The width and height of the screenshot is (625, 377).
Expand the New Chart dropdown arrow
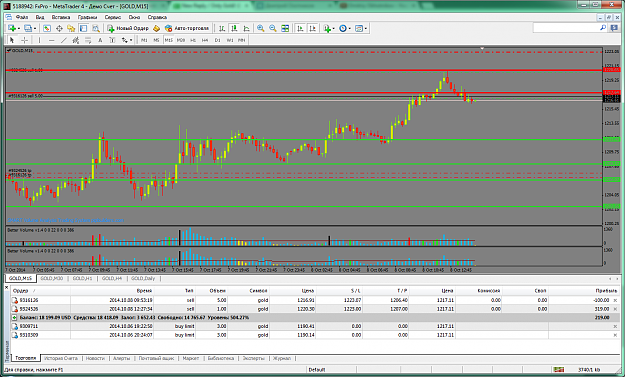(x=19, y=28)
